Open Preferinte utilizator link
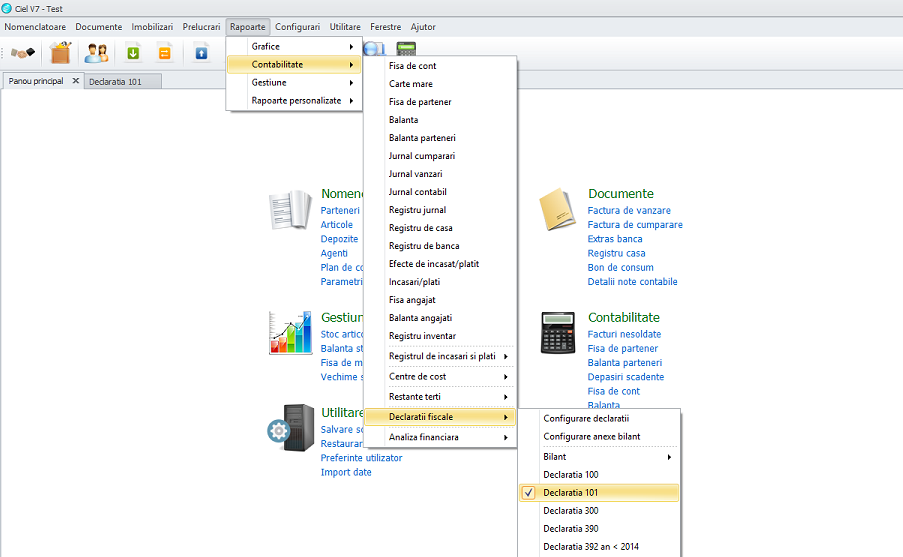The width and height of the screenshot is (903, 557). [361, 458]
